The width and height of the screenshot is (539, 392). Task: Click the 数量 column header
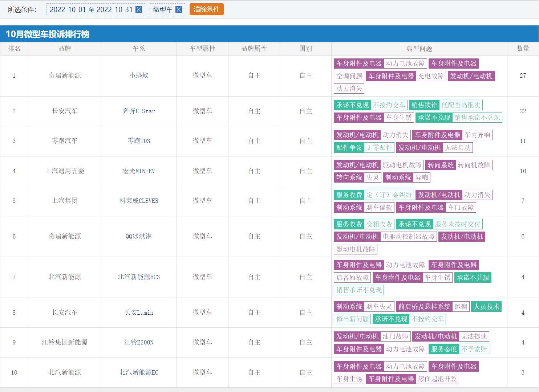pyautogui.click(x=523, y=49)
